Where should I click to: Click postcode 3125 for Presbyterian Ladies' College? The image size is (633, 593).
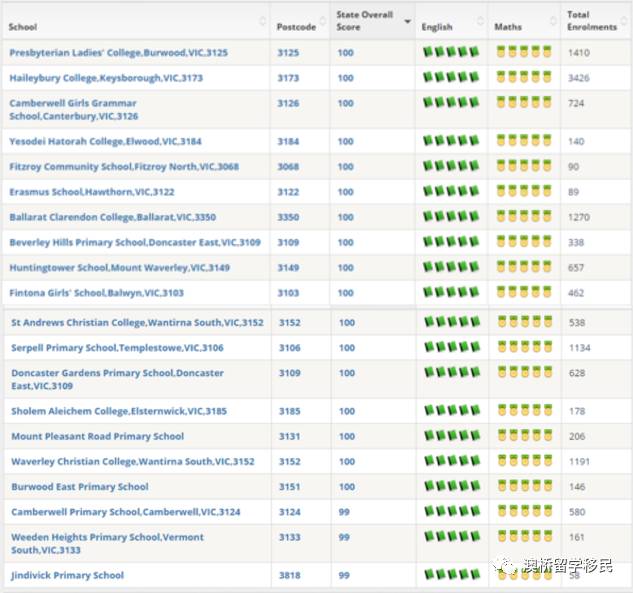tap(288, 53)
